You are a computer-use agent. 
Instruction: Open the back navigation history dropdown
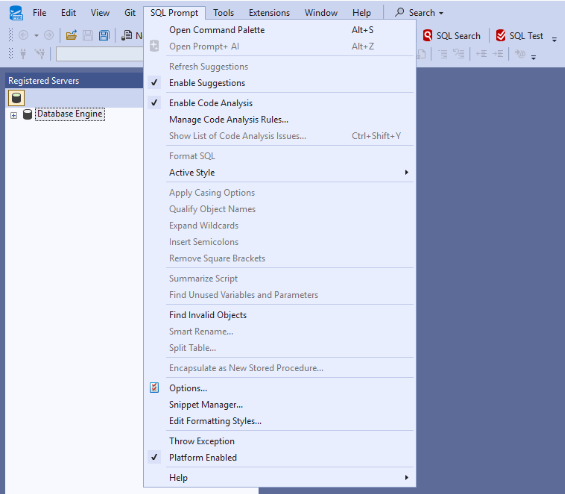[36, 35]
